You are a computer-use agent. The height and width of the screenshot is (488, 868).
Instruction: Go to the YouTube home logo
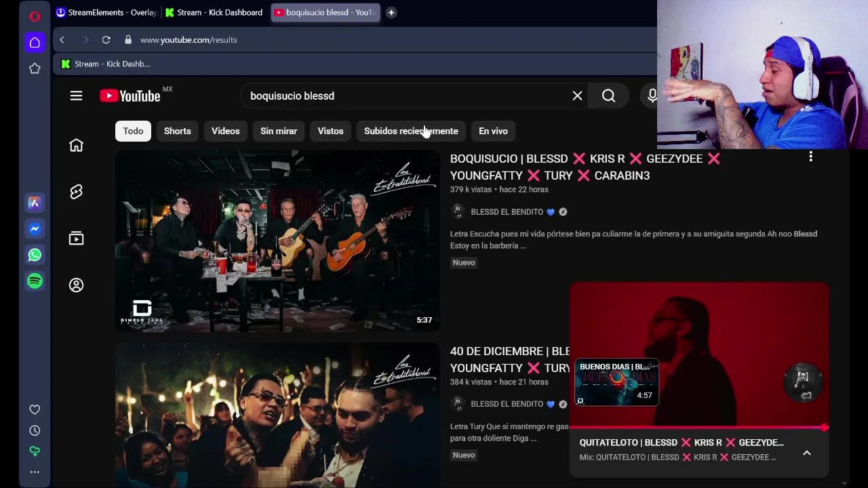(130, 96)
